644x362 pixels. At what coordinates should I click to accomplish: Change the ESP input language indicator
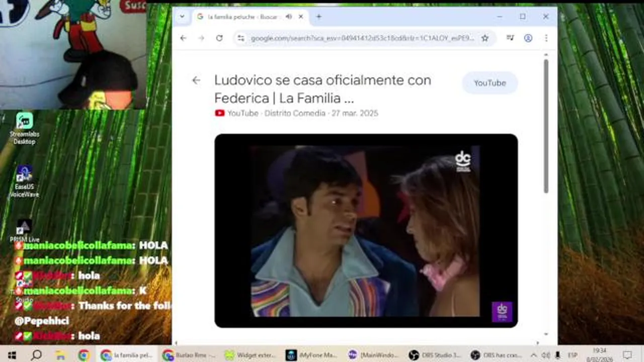573,355
